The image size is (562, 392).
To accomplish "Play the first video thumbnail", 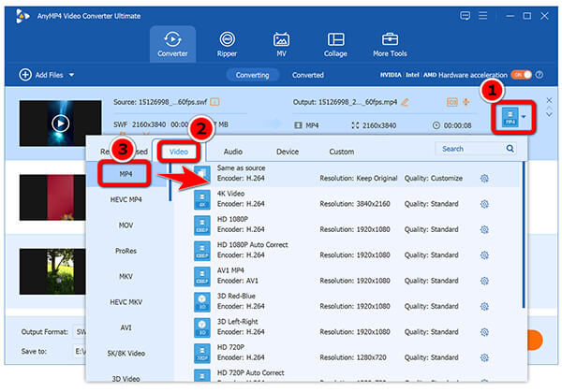I will pyautogui.click(x=60, y=123).
